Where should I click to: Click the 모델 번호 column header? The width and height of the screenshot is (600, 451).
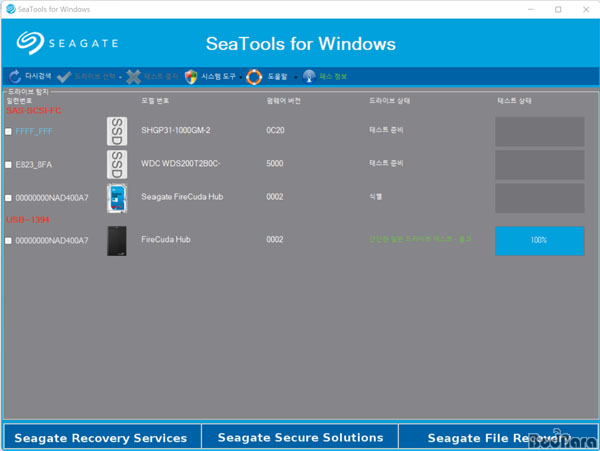(155, 101)
